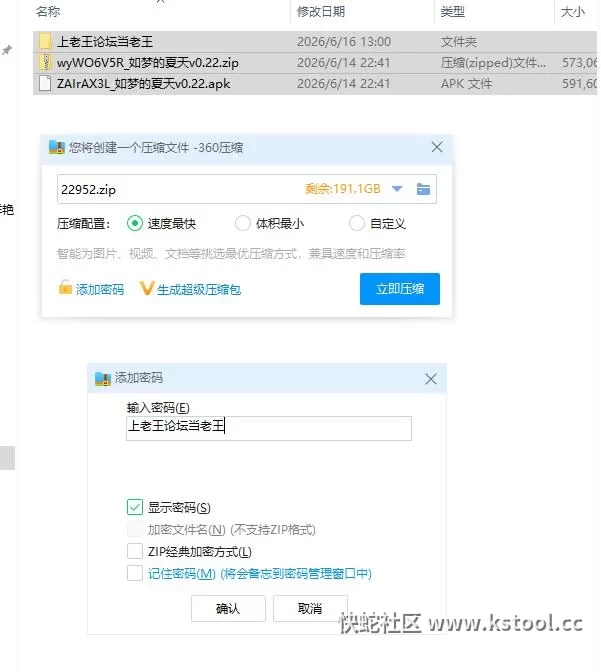Select the file ZAIrAX3L_如梦的夏天v0.22.apk
The height and width of the screenshot is (672, 601).
pos(315,84)
